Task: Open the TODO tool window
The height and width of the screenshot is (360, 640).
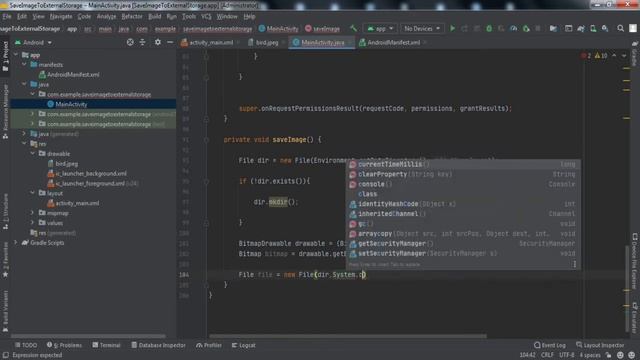Action: click(26, 345)
